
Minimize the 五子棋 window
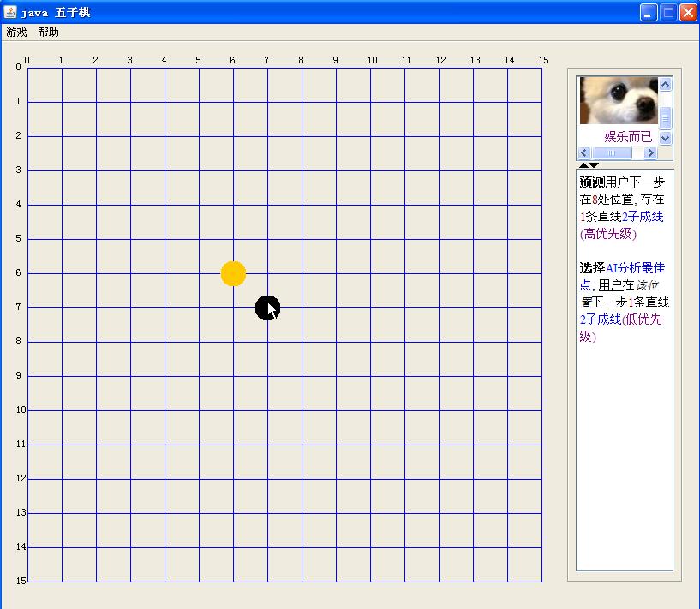649,13
